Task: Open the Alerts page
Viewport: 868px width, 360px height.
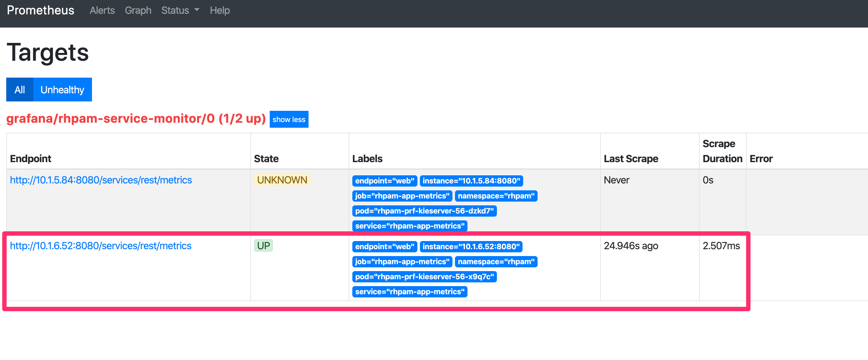Action: (x=102, y=10)
